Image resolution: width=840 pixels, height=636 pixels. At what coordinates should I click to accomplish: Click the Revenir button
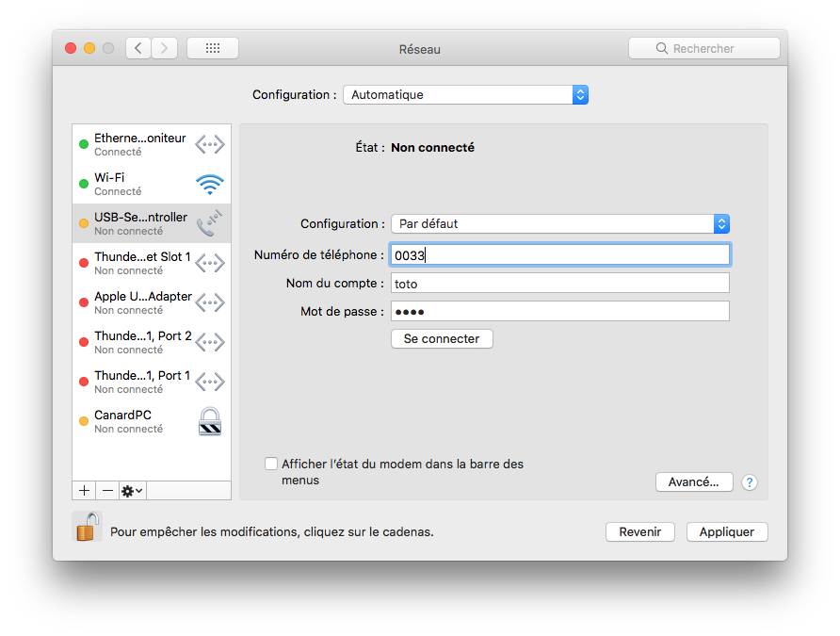[x=640, y=531]
